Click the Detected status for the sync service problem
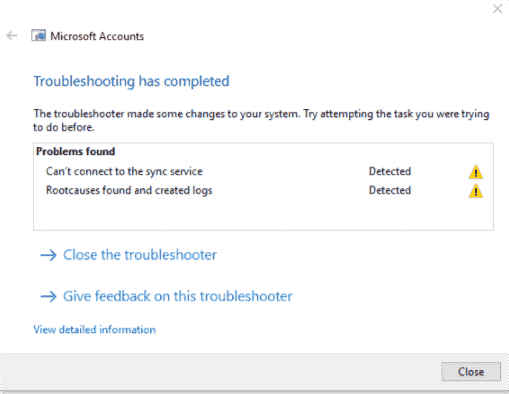509x394 pixels. click(390, 171)
